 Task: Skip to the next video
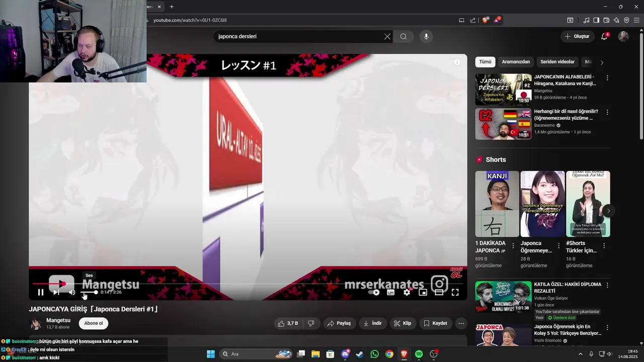coord(56,292)
